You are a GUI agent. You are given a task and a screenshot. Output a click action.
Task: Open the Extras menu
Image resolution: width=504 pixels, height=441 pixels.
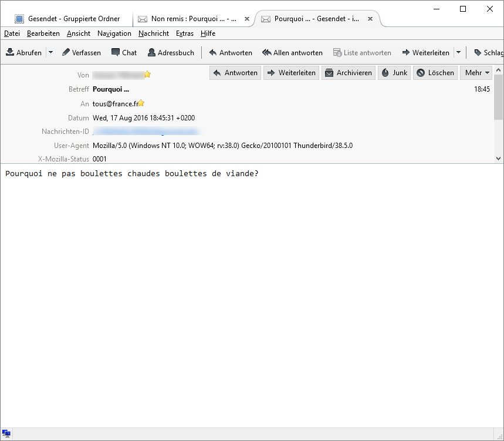(x=185, y=33)
